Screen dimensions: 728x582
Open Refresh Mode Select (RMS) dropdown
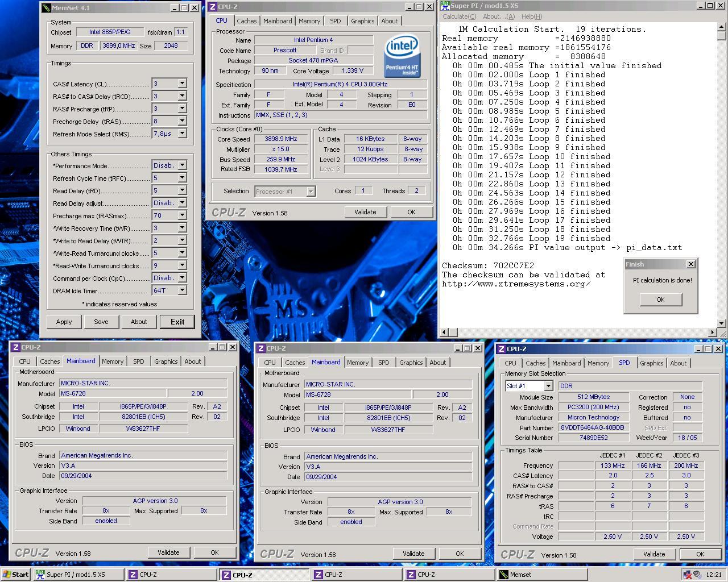point(182,134)
